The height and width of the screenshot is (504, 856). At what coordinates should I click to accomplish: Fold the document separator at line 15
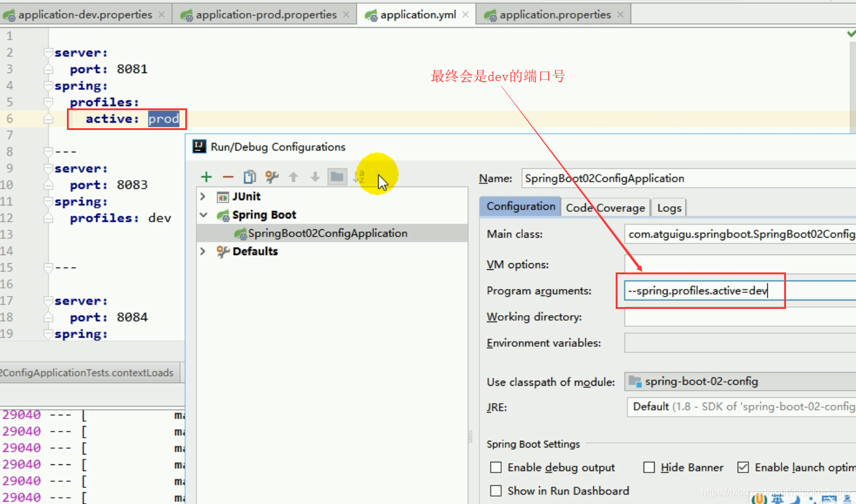48,267
